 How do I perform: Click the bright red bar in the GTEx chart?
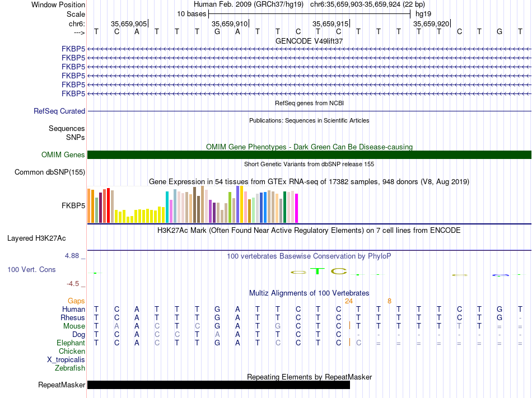click(x=108, y=205)
